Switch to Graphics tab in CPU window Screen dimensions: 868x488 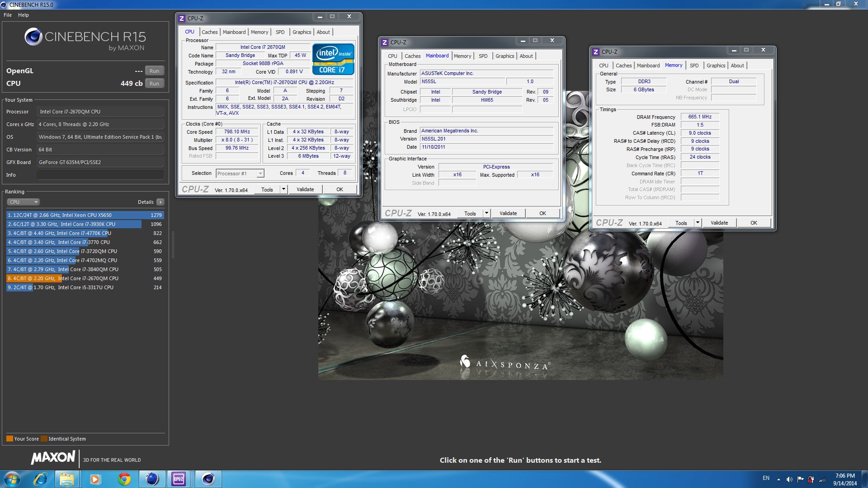coord(302,32)
